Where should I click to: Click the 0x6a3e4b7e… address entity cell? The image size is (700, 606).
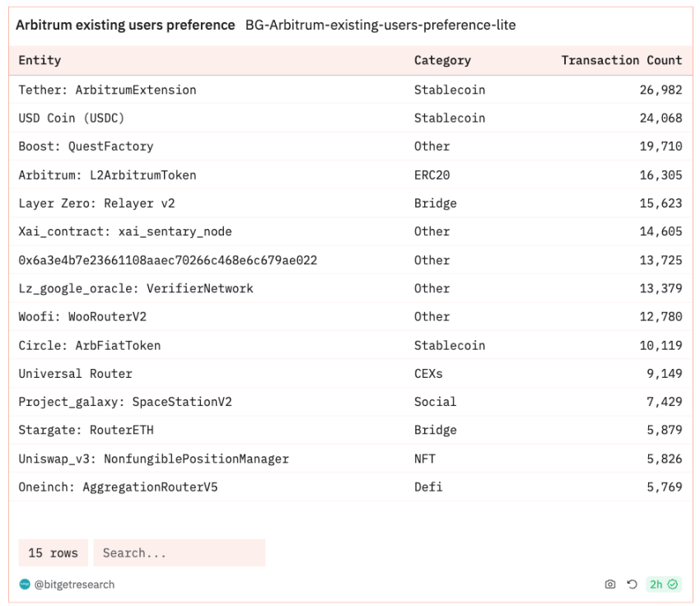168,260
